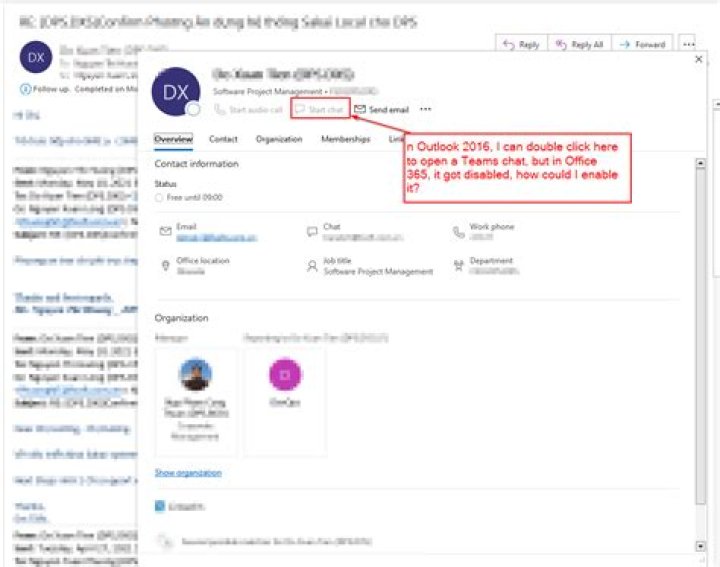
Task: Click the contact card scrollbar up arrow
Action: point(700,163)
